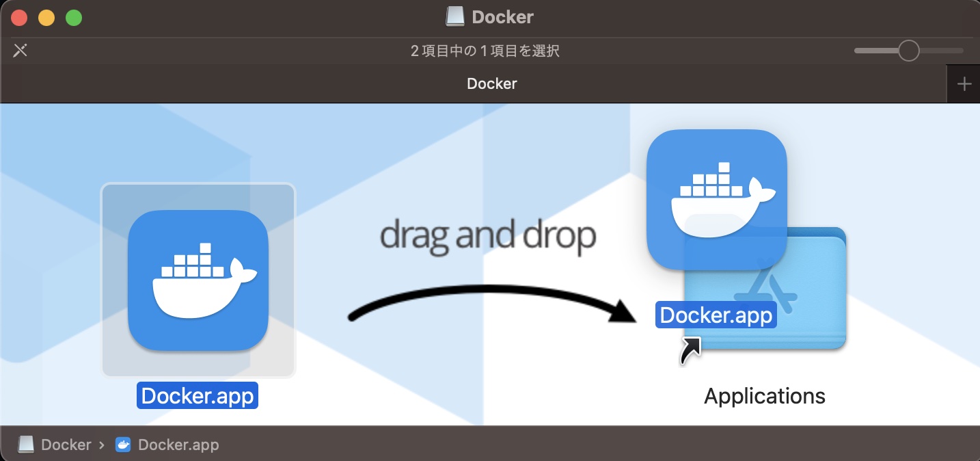Minimize the Docker window with yellow button
The image size is (980, 461).
click(x=46, y=18)
